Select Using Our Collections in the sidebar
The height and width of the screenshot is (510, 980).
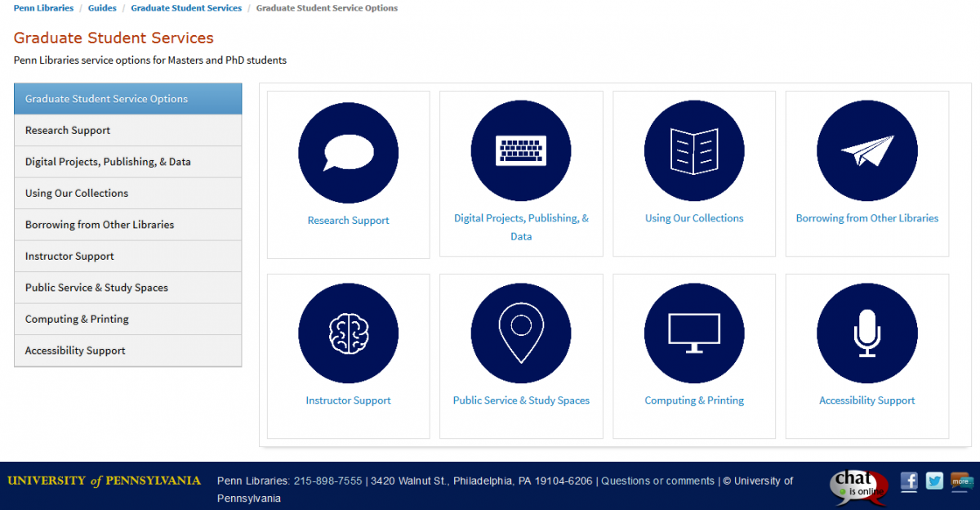coord(128,194)
